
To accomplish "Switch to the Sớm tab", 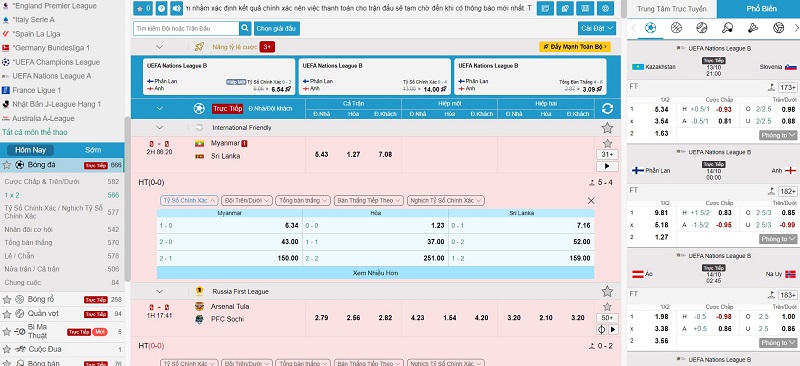I will coord(93,150).
